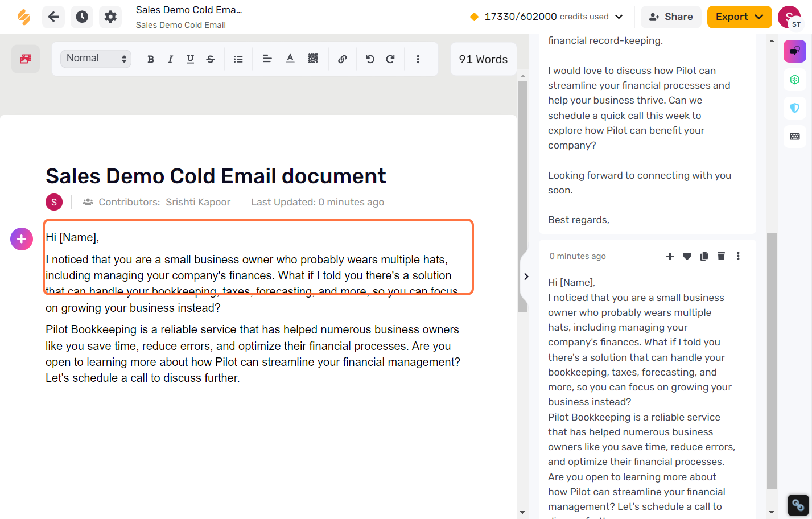Insert a bulleted list

point(238,59)
